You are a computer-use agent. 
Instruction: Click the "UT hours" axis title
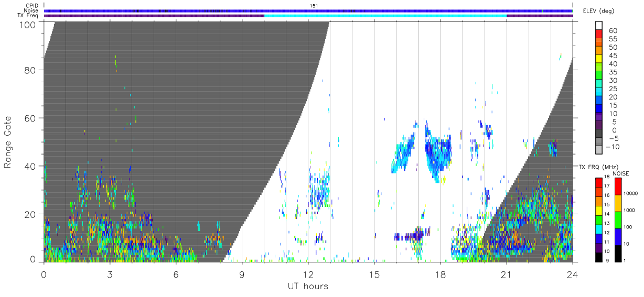[308, 287]
